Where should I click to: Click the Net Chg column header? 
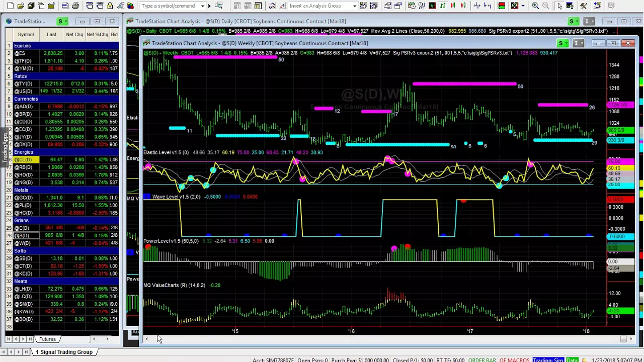74,35
